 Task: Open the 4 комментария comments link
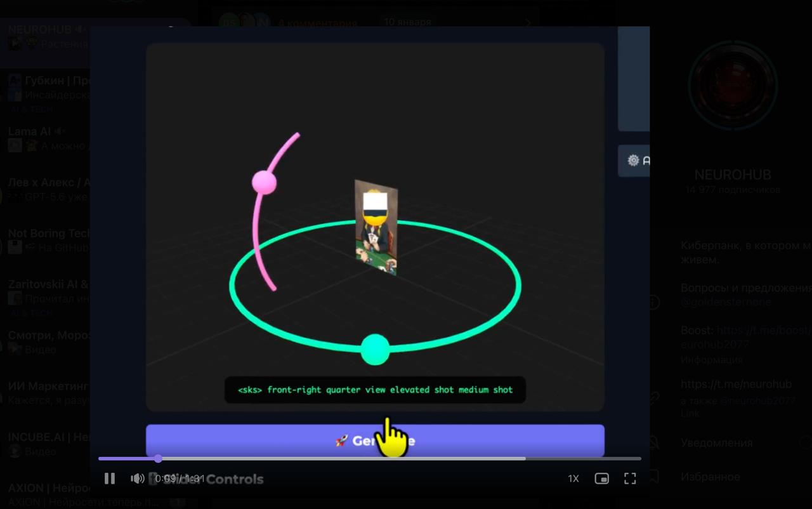point(318,23)
